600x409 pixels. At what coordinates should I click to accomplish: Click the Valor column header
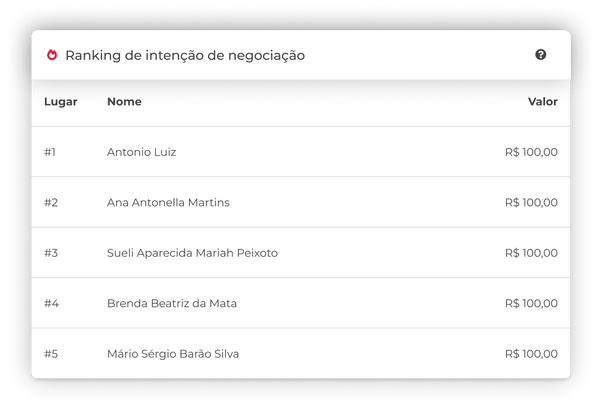click(x=542, y=102)
